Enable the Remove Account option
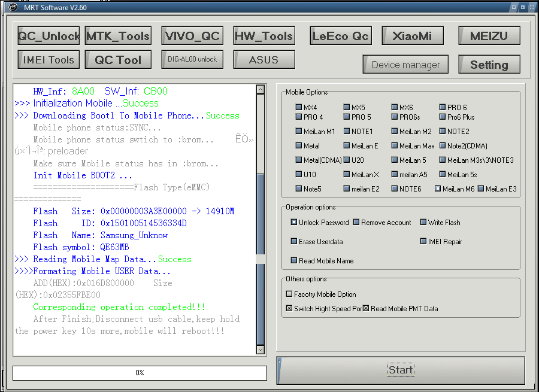 tap(356, 222)
